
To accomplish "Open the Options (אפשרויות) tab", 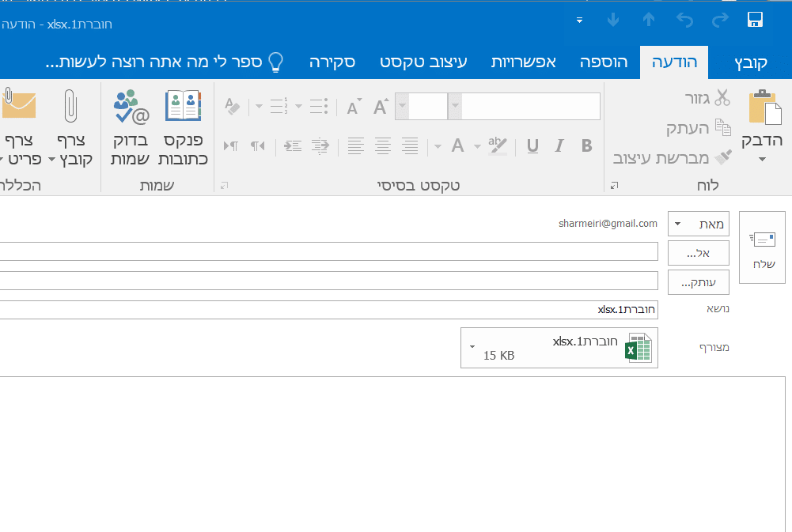I will point(523,62).
